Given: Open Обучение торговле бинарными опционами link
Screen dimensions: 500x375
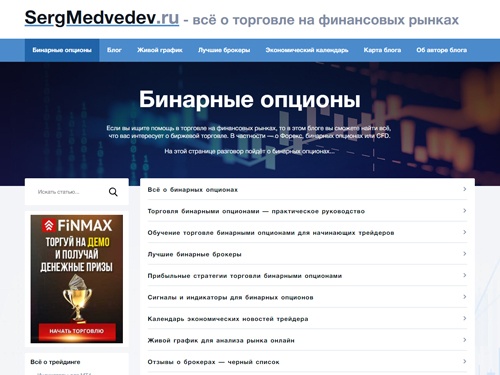Looking at the screenshot, I should 271,233.
